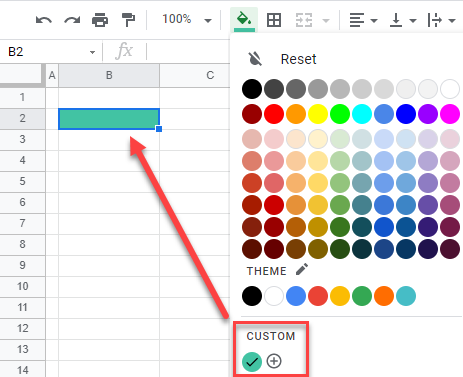Screen dimensions: 463x377
Task: Select the theme orange swatch
Action: coord(384,296)
